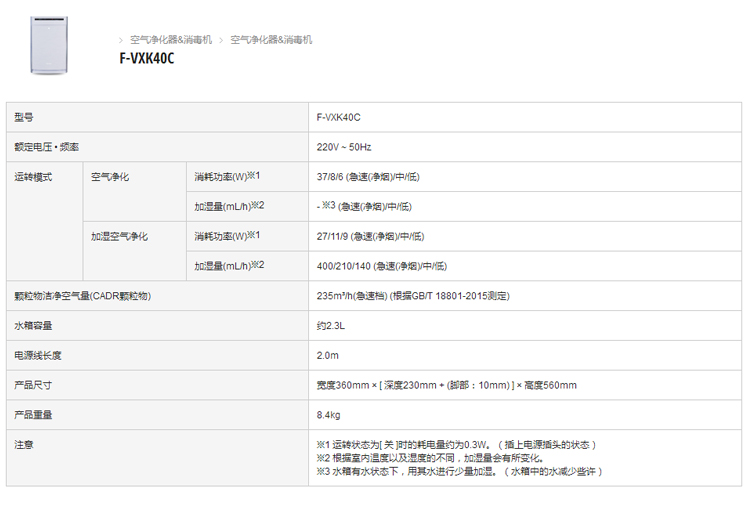Select 消耗功率(W) label in 加湿空气净化 section
The width and height of the screenshot is (750, 505).
tap(227, 236)
